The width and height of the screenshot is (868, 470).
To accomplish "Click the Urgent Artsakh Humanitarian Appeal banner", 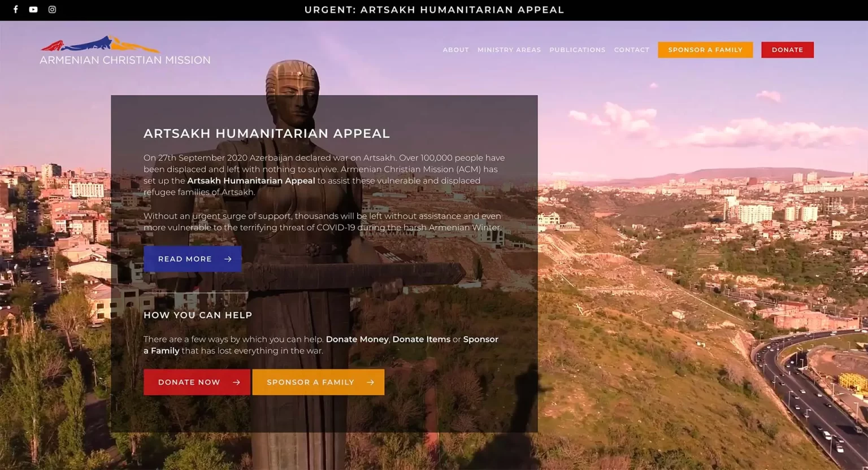I will coord(434,10).
